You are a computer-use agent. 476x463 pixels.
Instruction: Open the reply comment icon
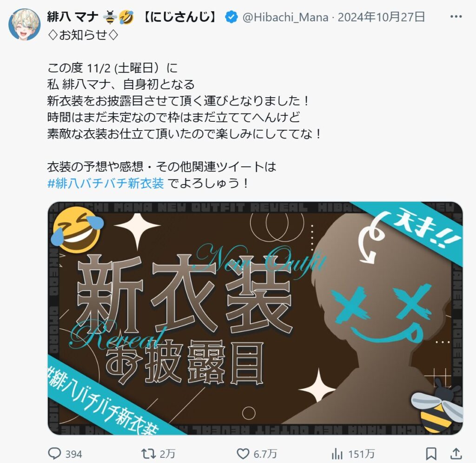(x=55, y=454)
